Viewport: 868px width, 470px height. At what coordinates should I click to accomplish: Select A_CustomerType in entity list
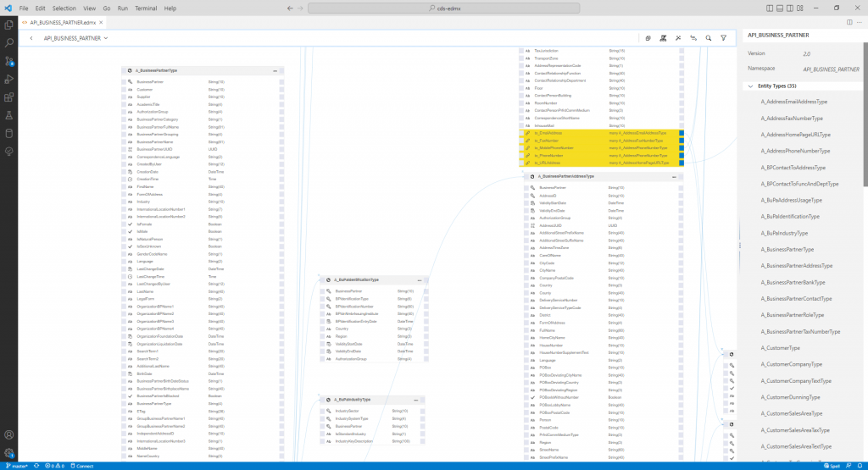tap(780, 348)
